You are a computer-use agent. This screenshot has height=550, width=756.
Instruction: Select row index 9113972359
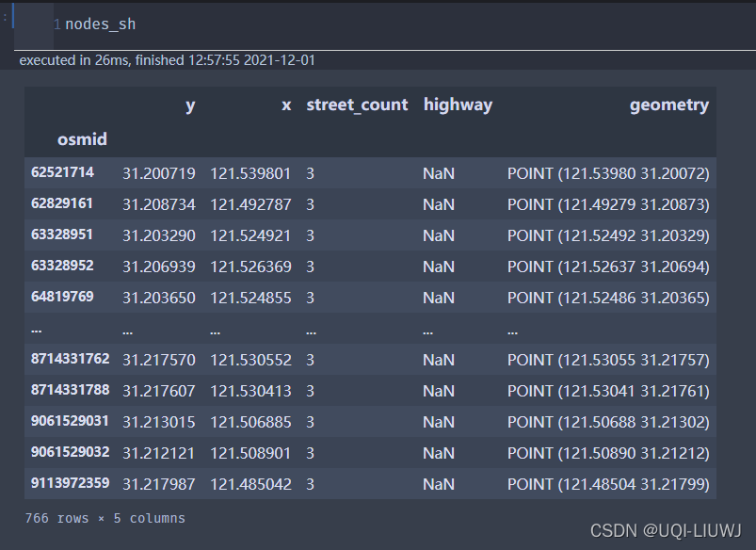[x=71, y=483]
